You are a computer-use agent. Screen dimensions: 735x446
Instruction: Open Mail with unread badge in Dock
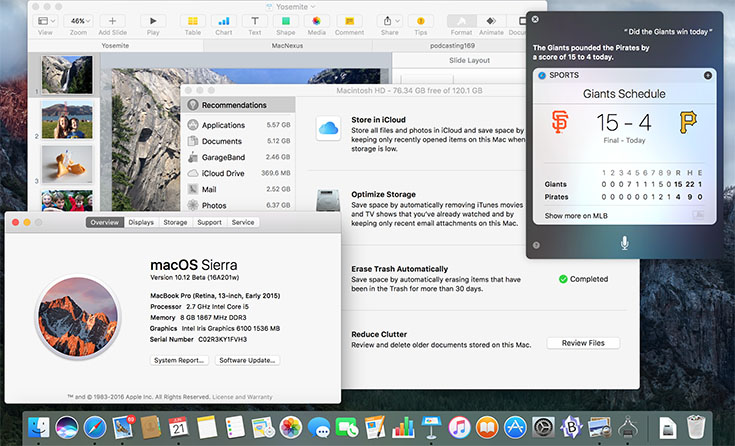123,427
